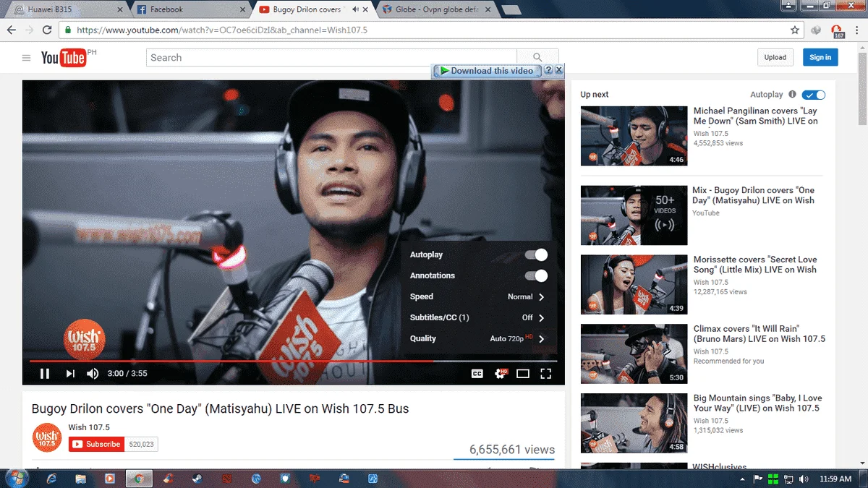
Task: Go back to the previous page
Action: point(11,30)
